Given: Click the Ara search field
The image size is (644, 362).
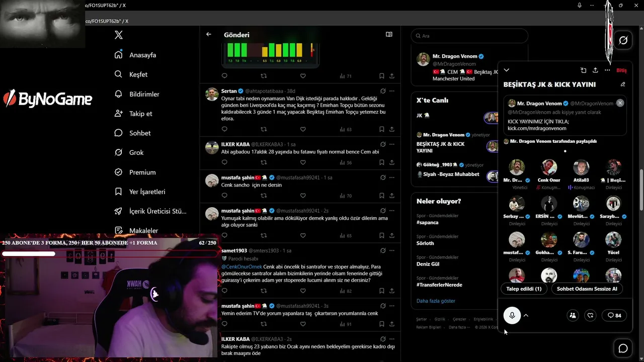Looking at the screenshot, I should pos(469,36).
